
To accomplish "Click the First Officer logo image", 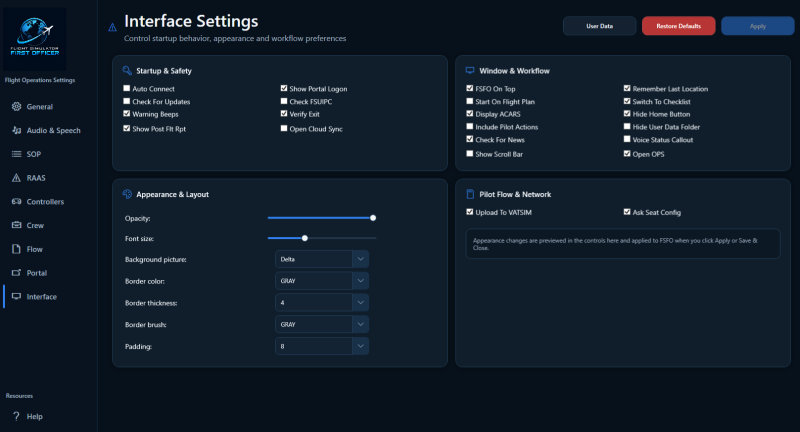I will click(x=35, y=38).
